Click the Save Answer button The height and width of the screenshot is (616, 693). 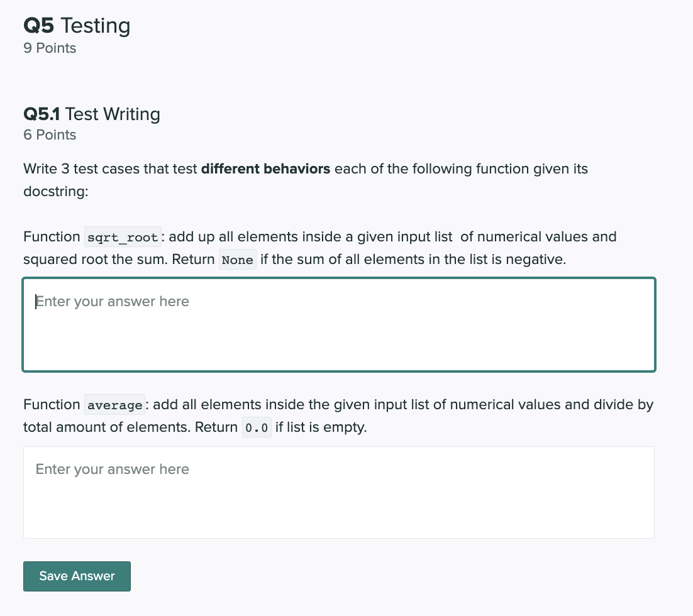tap(77, 576)
